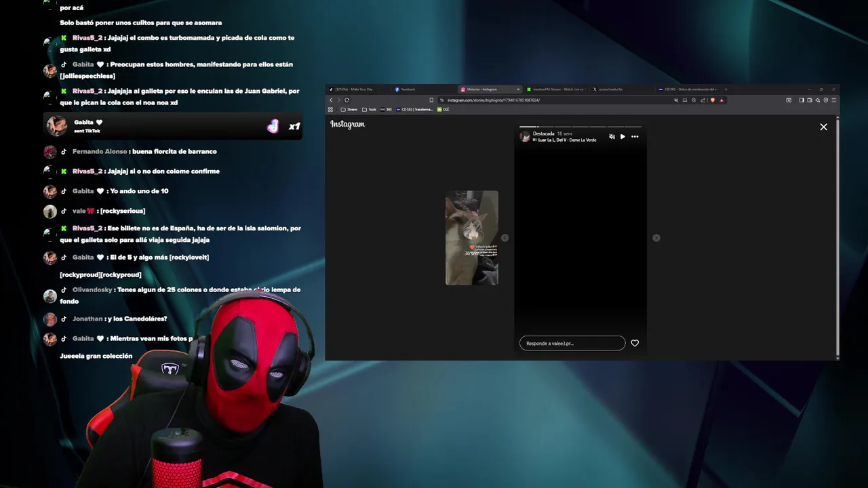Click the bookmark icon beside address bar
868x488 pixels.
pyautogui.click(x=431, y=100)
